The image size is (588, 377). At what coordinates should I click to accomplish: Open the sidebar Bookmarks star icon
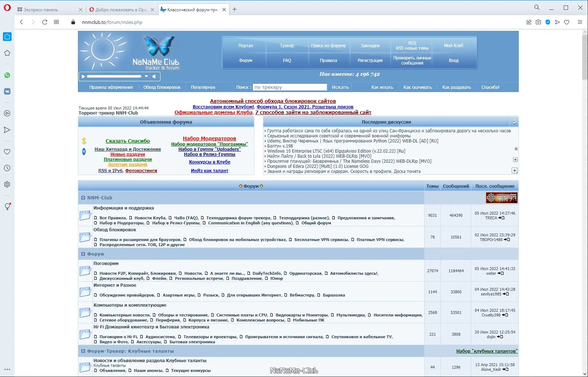point(7,53)
